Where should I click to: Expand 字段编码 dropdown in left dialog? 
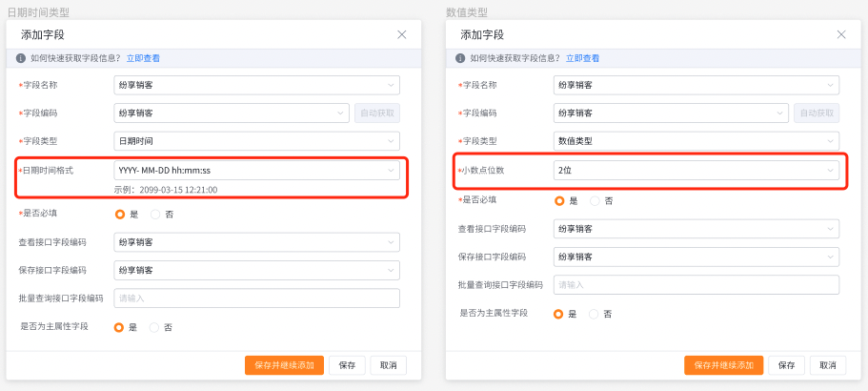(232, 113)
